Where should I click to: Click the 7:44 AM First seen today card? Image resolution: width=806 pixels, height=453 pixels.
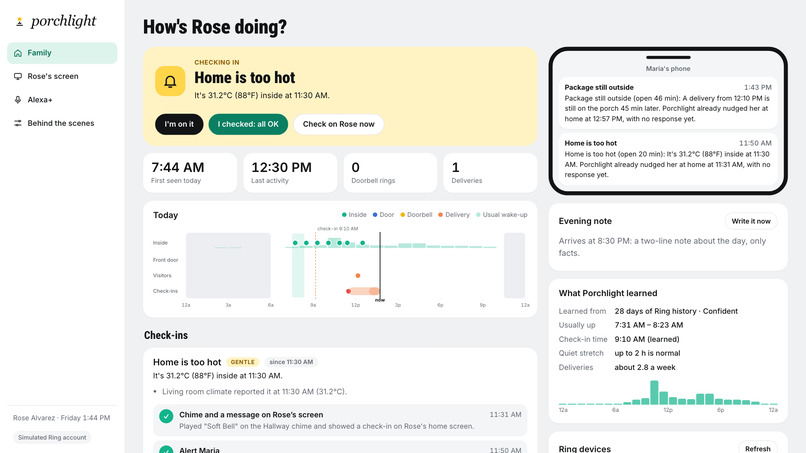[x=190, y=173]
